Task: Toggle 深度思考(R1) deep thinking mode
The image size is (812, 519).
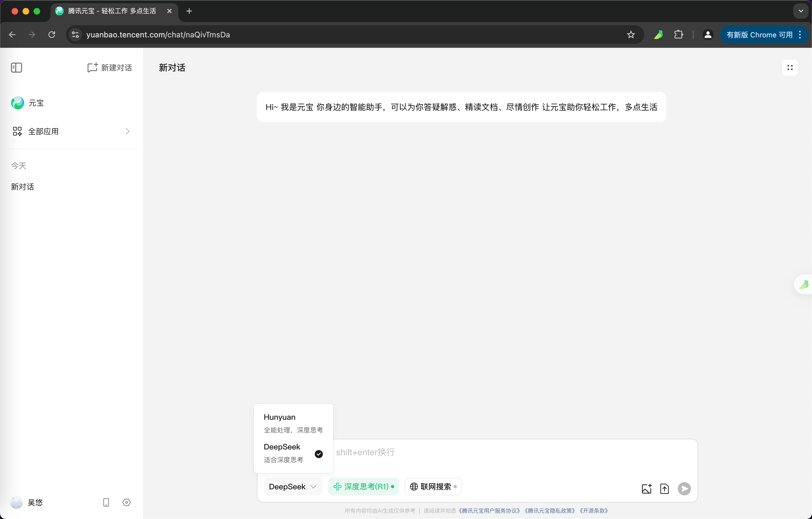Action: (x=364, y=486)
